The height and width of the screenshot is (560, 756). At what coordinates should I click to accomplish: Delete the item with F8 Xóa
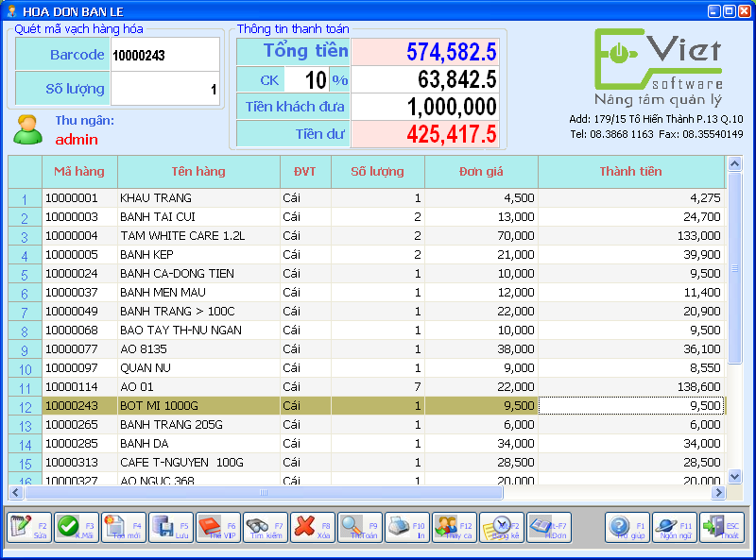click(313, 527)
